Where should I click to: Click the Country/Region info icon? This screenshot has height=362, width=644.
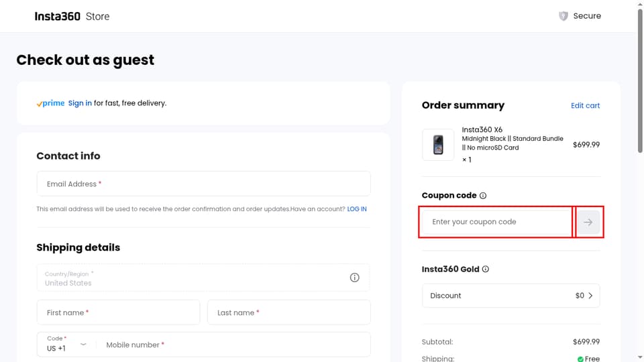pyautogui.click(x=354, y=278)
